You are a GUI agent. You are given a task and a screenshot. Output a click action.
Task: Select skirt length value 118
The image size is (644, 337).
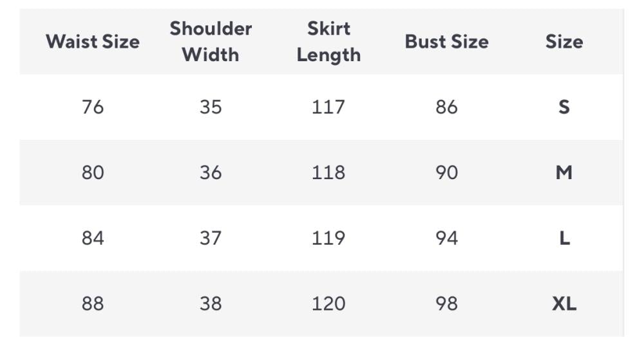click(328, 173)
